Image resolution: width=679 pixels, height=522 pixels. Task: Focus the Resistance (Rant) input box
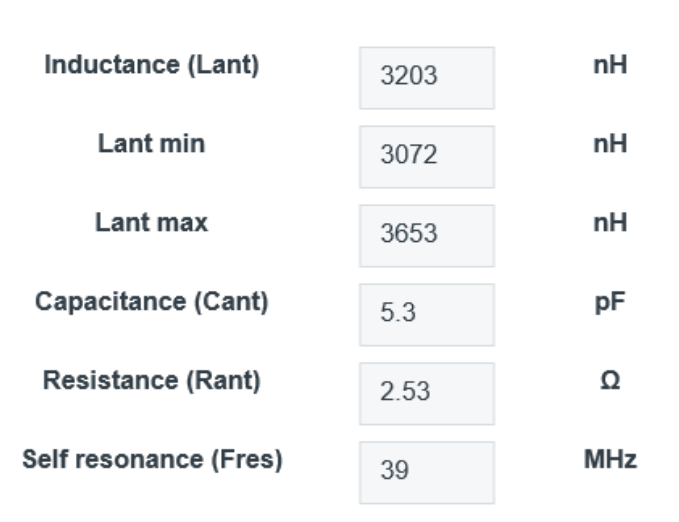tap(427, 393)
